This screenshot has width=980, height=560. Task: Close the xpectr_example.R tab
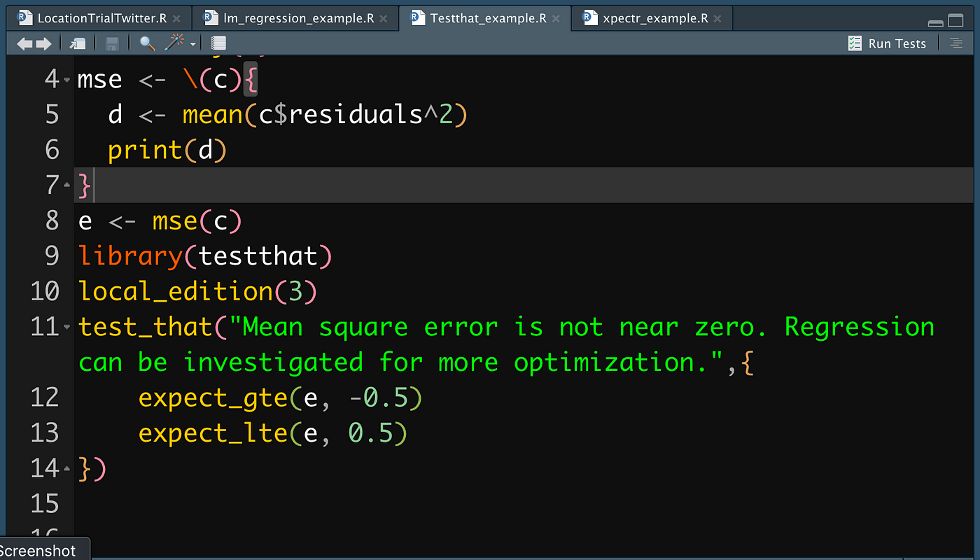(x=717, y=19)
